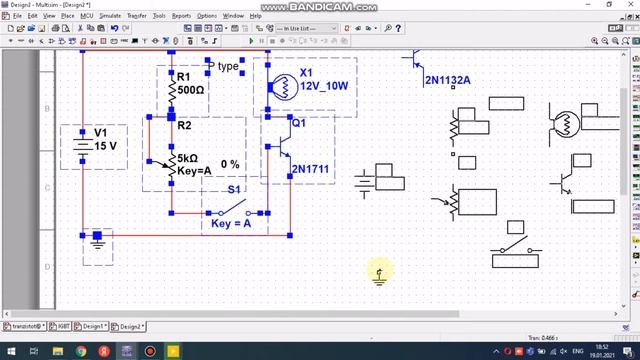Toggle switch S1 in the circuit
The height and width of the screenshot is (360, 640).
coord(234,208)
